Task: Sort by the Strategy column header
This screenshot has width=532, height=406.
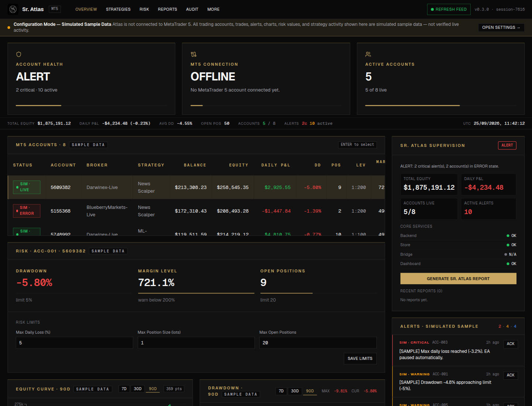Action: coord(151,165)
